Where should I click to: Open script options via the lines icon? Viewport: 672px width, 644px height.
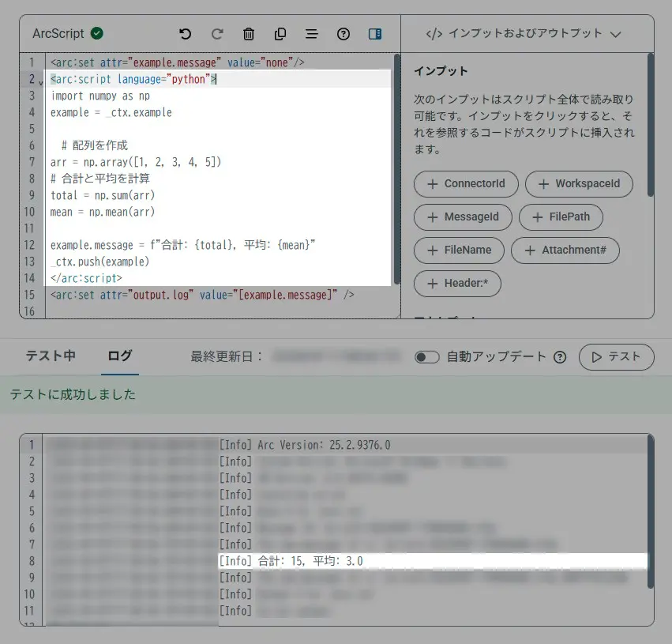(311, 34)
